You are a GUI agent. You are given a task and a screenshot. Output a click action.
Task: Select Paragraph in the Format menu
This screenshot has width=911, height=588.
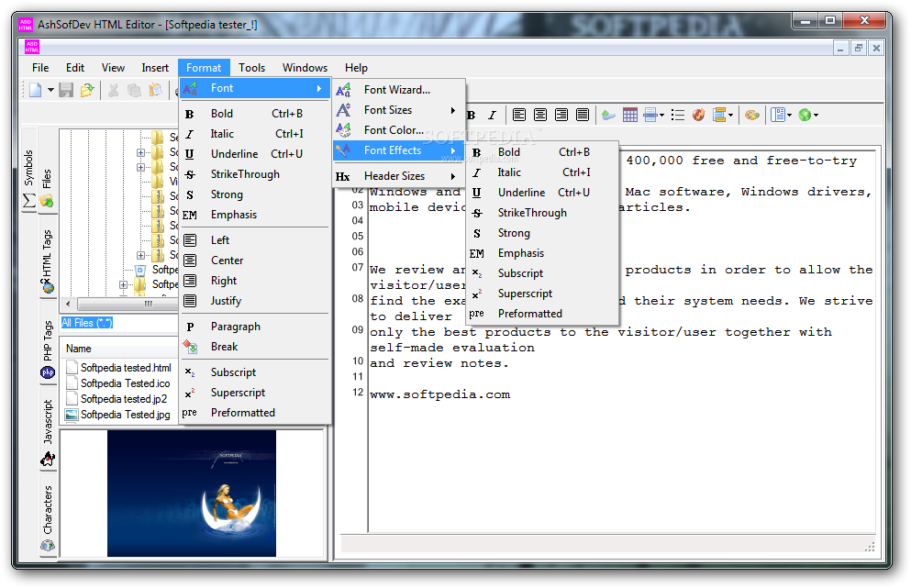point(255,327)
